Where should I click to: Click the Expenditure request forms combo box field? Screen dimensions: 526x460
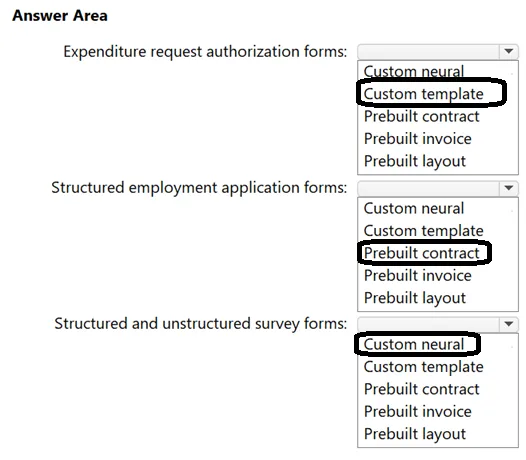[x=438, y=52]
